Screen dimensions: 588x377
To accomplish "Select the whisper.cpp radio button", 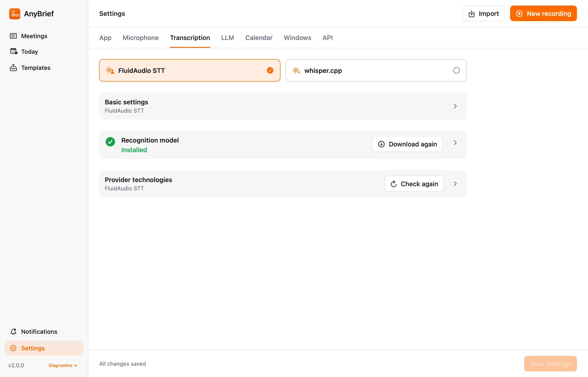I will (x=456, y=71).
